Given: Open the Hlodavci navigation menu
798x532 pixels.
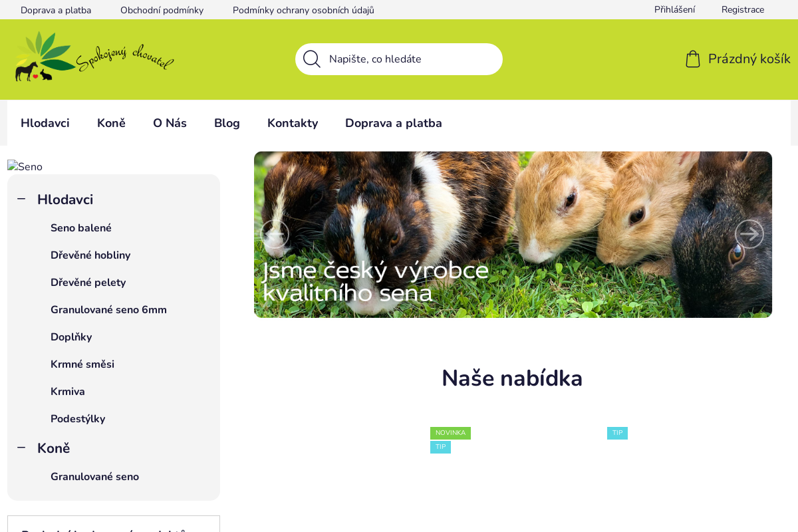Looking at the screenshot, I should tap(45, 123).
